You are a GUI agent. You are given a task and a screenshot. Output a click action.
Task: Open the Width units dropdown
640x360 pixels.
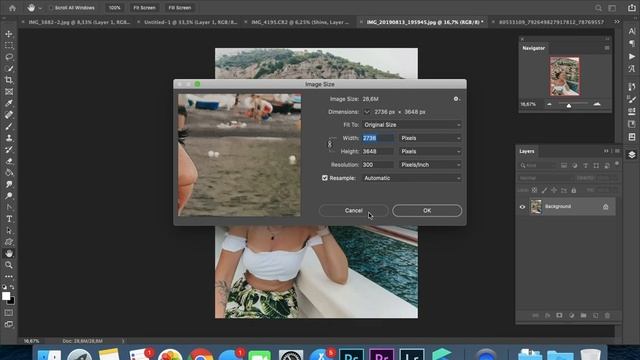coord(430,138)
